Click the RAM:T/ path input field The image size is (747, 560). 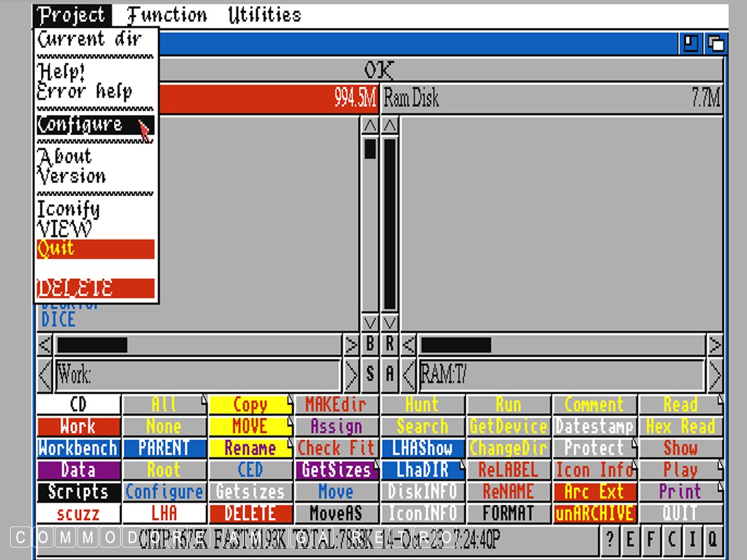[561, 375]
